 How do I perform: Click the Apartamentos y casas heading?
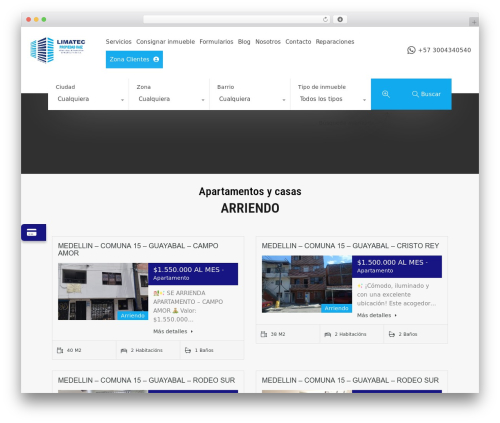click(250, 191)
